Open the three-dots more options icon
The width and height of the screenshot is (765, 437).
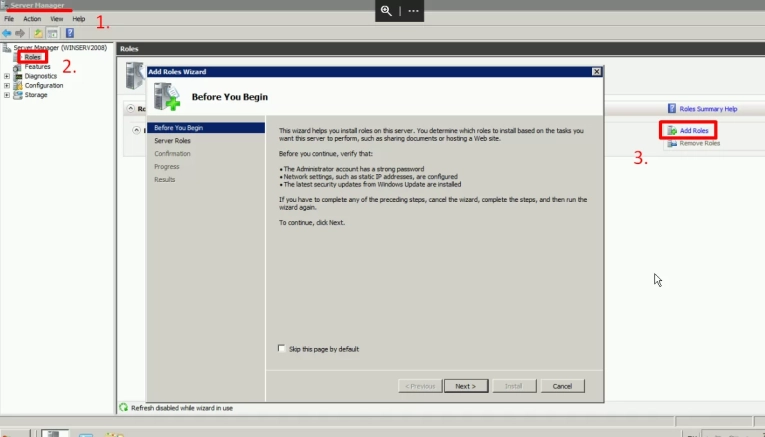pos(414,10)
